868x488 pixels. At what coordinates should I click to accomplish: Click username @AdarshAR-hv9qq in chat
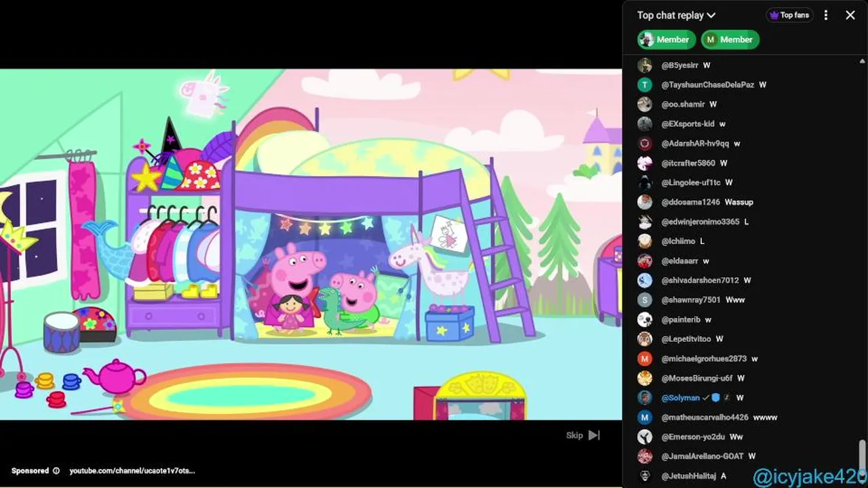coord(695,144)
